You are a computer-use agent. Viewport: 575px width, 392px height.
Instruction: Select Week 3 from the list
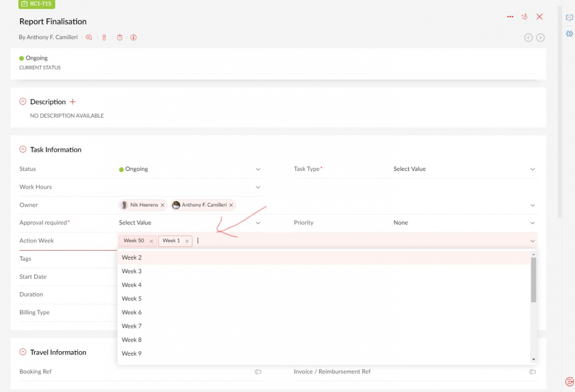(324, 271)
